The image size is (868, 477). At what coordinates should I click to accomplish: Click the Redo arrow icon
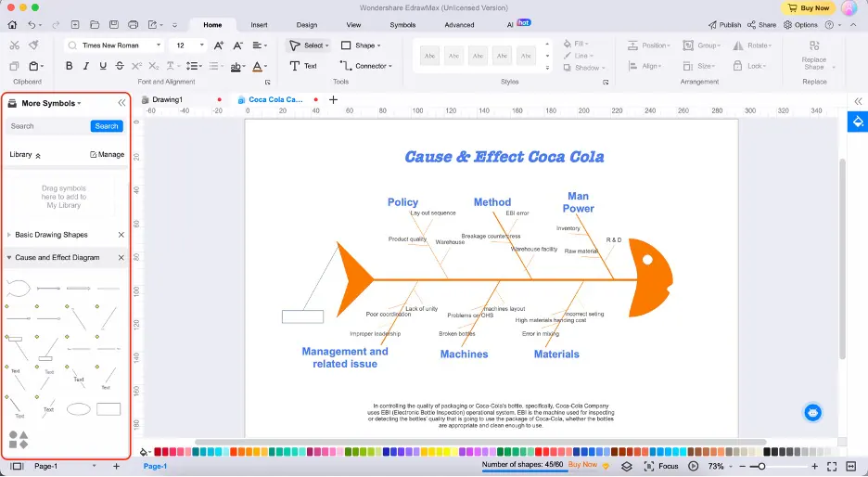coord(56,25)
